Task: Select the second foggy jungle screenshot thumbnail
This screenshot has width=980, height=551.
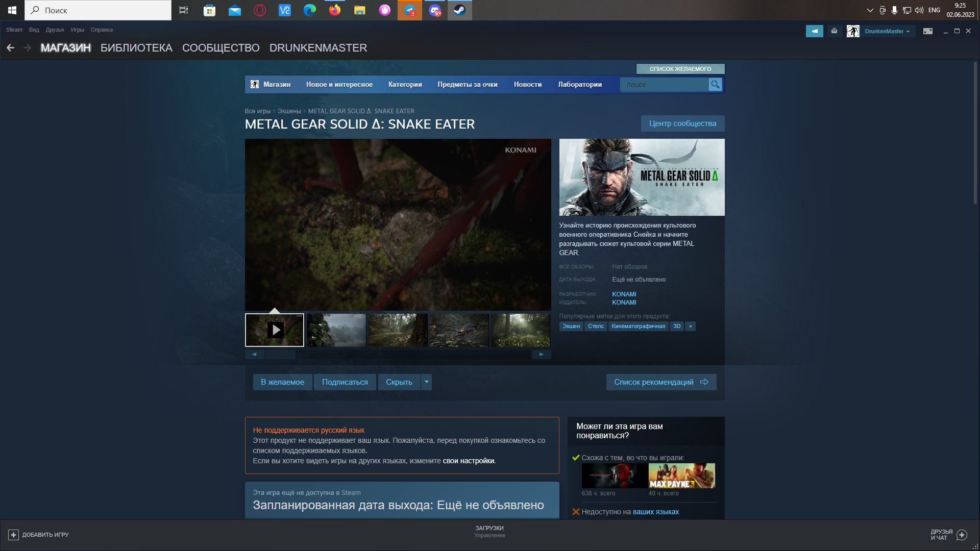Action: pyautogui.click(x=336, y=330)
